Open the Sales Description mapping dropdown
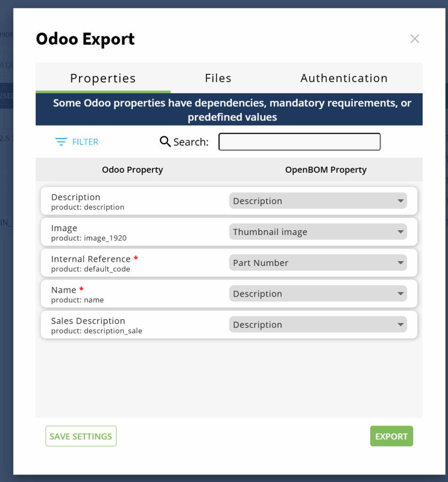Image resolution: width=448 pixels, height=482 pixels. [318, 325]
